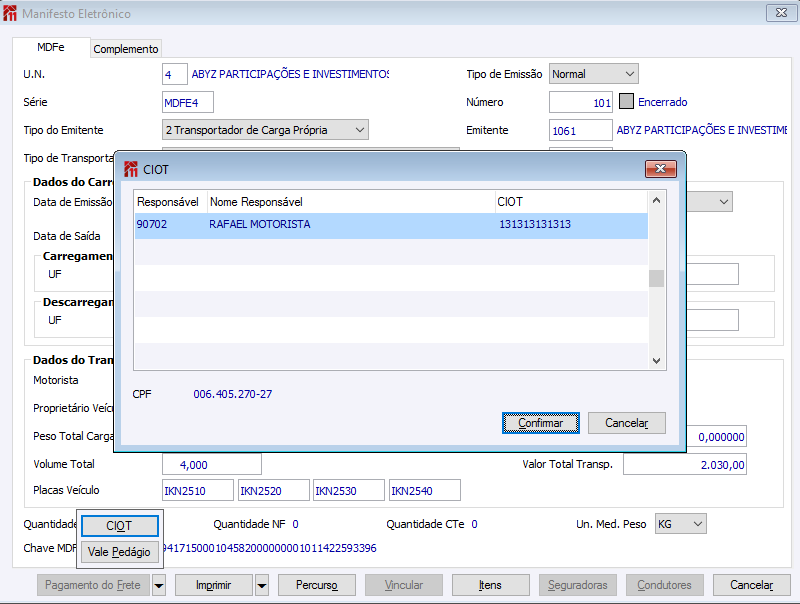Switch to the Complemento tab
Viewport: 800px width, 604px height.
coord(126,49)
